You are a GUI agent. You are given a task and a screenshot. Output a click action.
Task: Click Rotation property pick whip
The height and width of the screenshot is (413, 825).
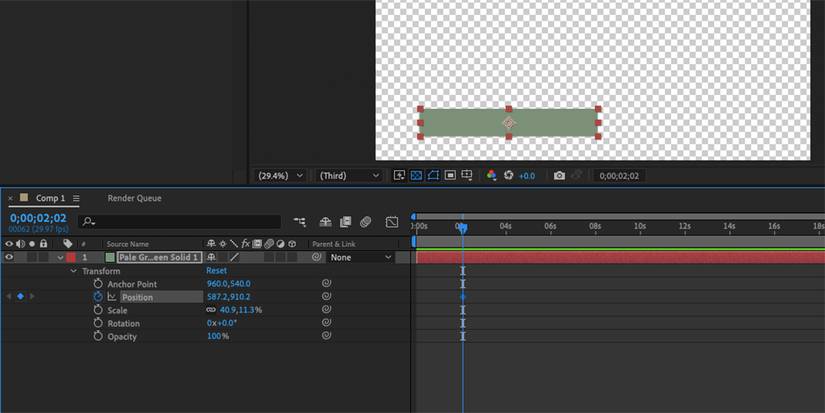[326, 323]
